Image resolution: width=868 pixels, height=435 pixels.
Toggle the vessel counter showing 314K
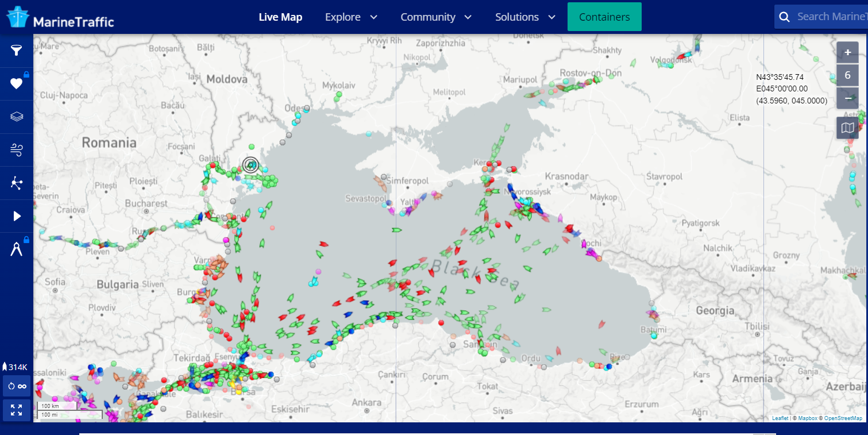pyautogui.click(x=14, y=366)
